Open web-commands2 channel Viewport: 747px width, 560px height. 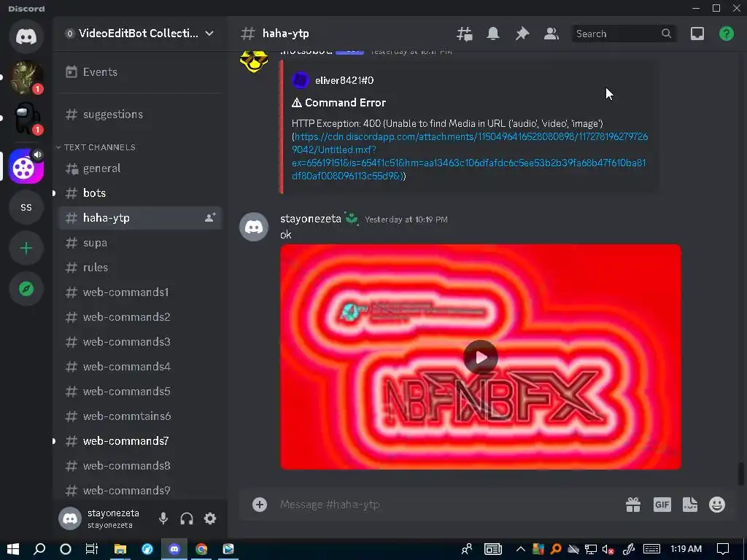pos(140,316)
